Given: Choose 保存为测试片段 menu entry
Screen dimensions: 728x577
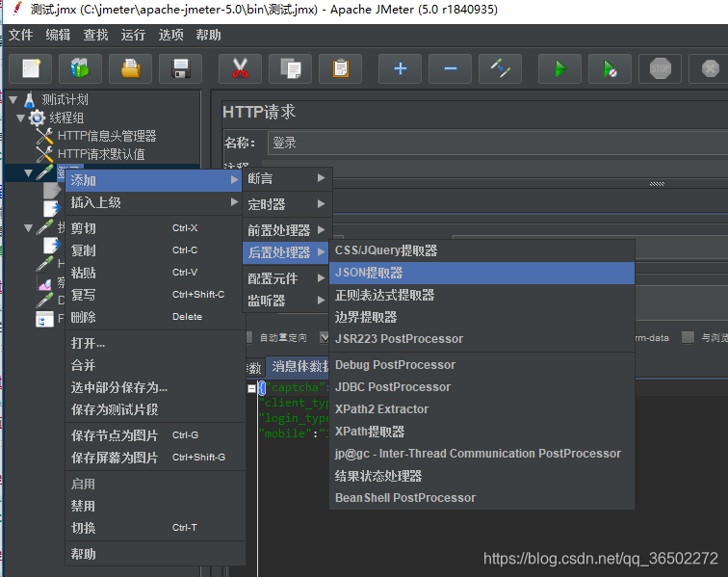Looking at the screenshot, I should [x=154, y=409].
